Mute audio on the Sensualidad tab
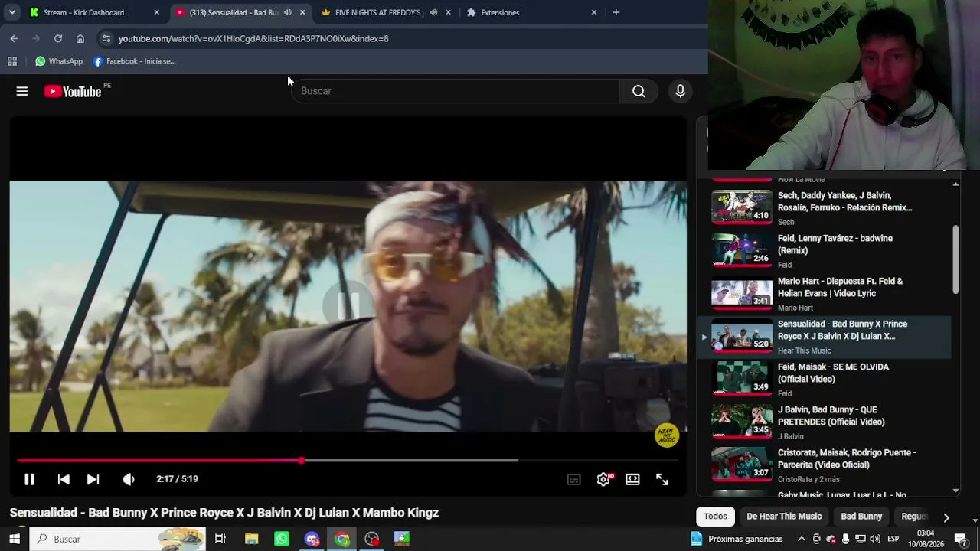 [288, 12]
